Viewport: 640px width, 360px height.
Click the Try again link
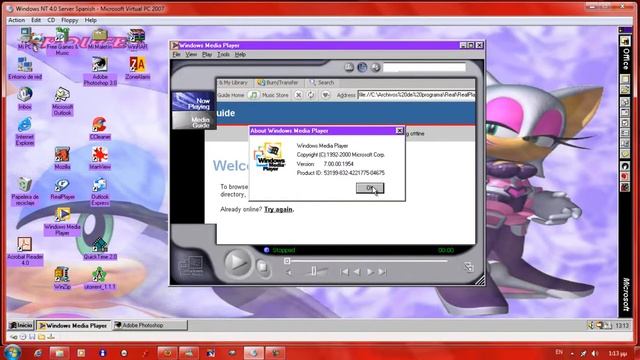click(278, 209)
